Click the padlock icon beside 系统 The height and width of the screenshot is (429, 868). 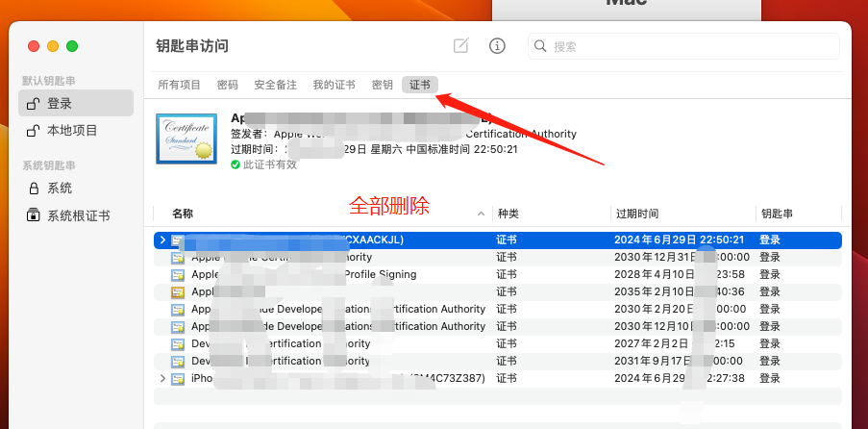(34, 189)
